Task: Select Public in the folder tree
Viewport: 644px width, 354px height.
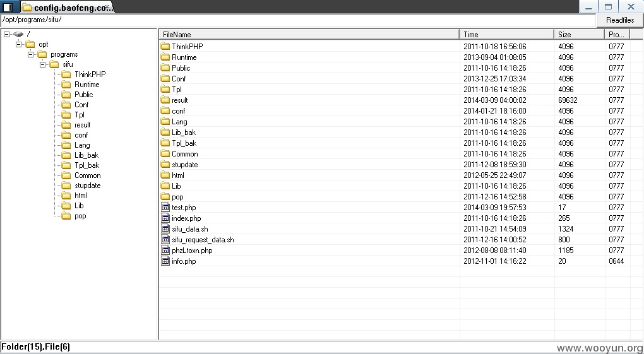Action: point(83,95)
